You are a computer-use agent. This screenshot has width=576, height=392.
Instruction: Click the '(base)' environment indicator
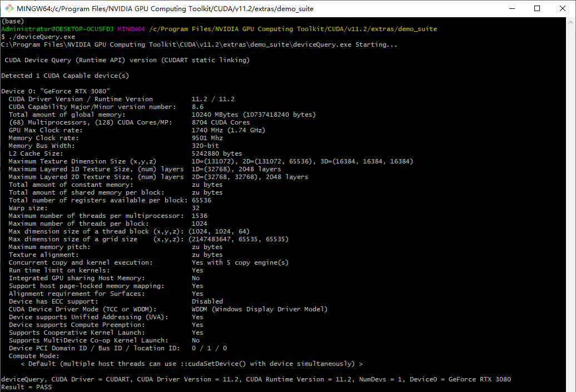tap(12, 21)
